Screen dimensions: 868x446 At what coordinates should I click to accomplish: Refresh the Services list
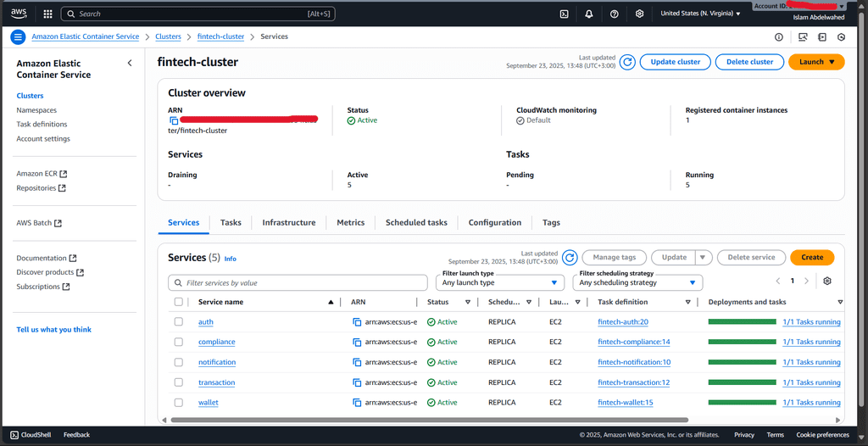(x=570, y=258)
